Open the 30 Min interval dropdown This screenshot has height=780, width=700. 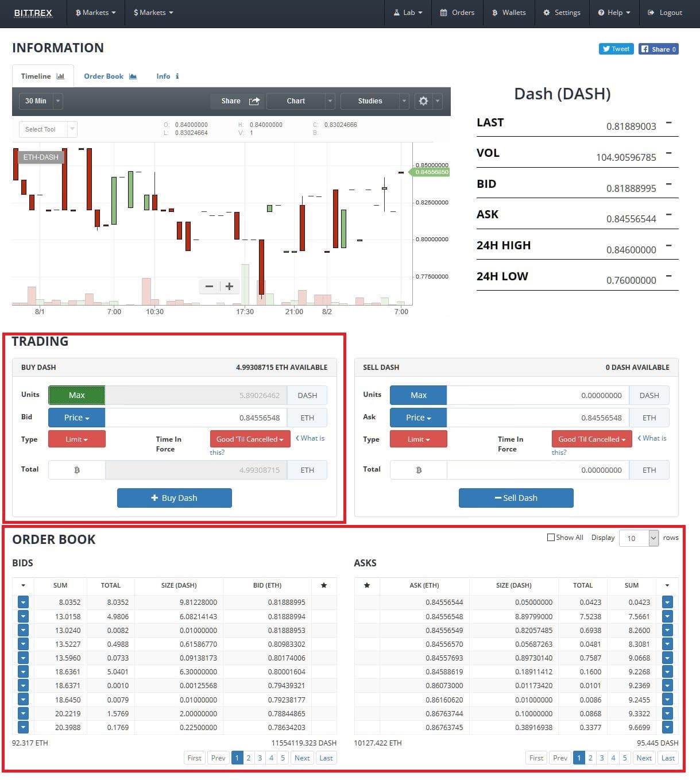40,101
